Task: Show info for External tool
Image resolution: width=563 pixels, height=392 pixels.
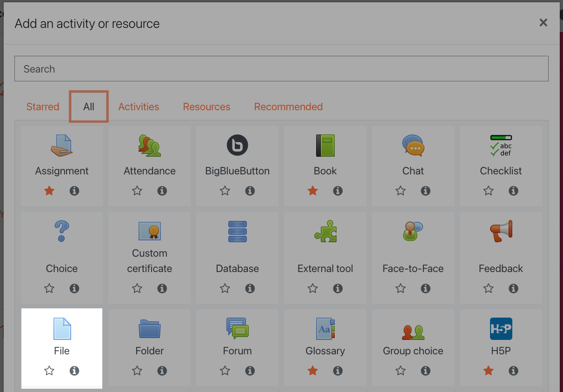Action: [x=338, y=288]
